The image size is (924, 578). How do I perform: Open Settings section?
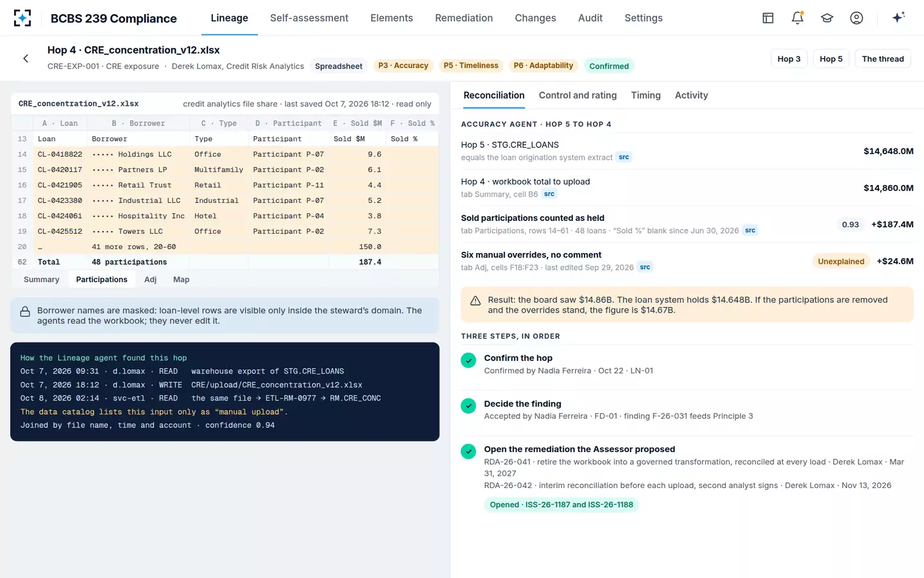tap(644, 18)
